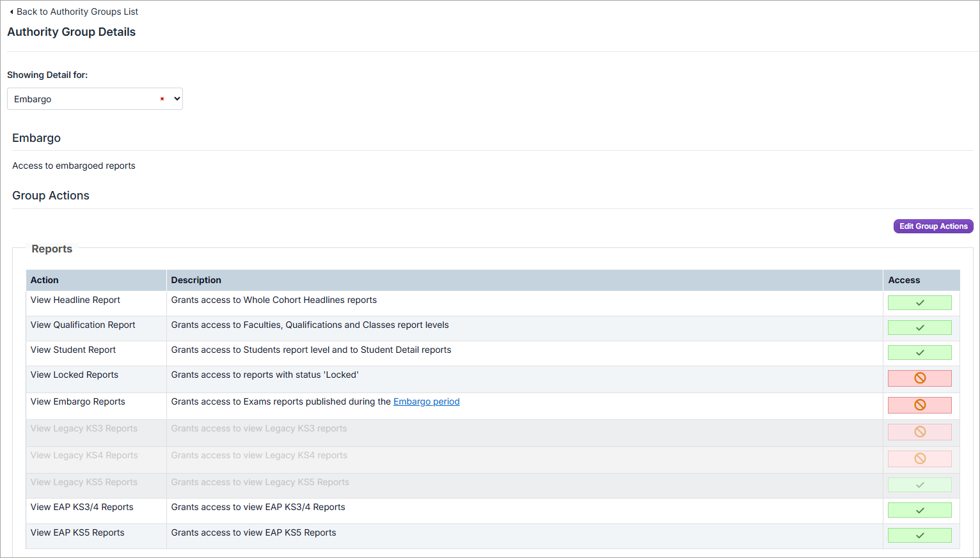Click the green checkmark for View Headline Report
Image resolution: width=980 pixels, height=558 pixels.
click(x=919, y=302)
